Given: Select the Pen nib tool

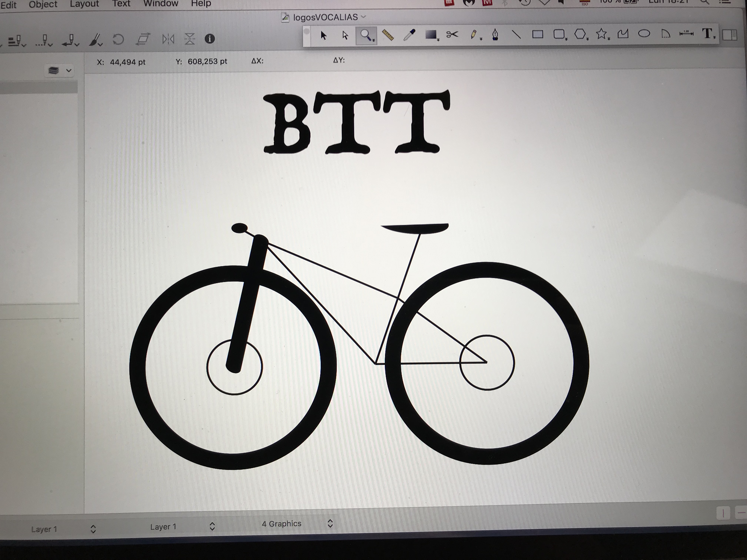Looking at the screenshot, I should 495,34.
